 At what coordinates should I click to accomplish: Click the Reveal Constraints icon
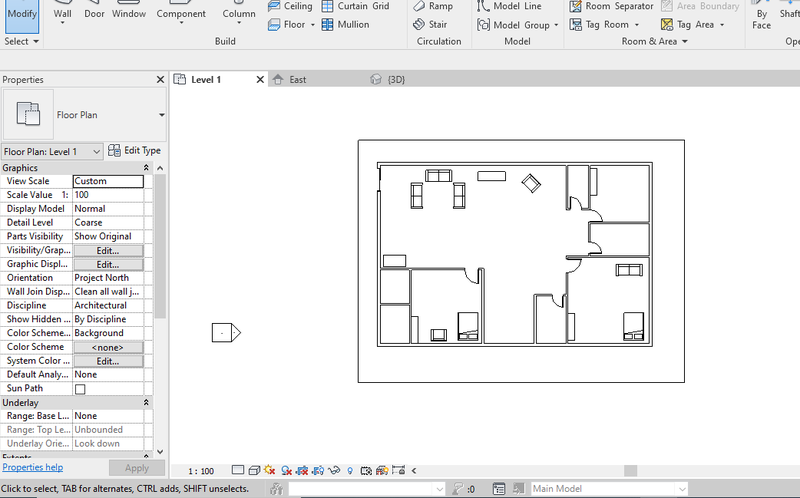(x=398, y=470)
